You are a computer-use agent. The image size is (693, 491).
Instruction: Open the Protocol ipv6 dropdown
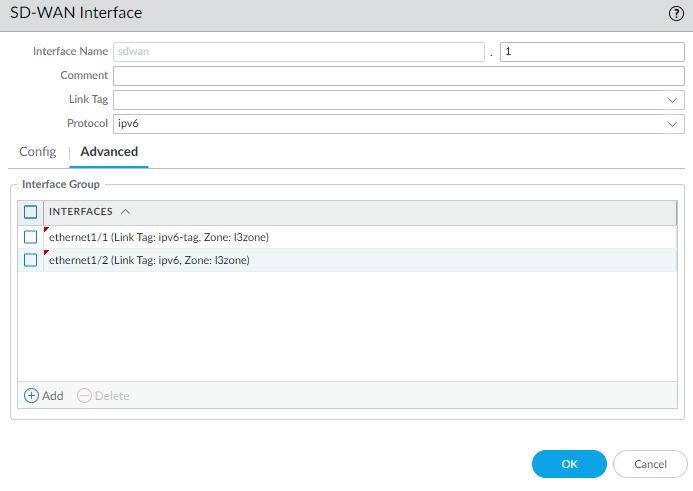(x=673, y=124)
